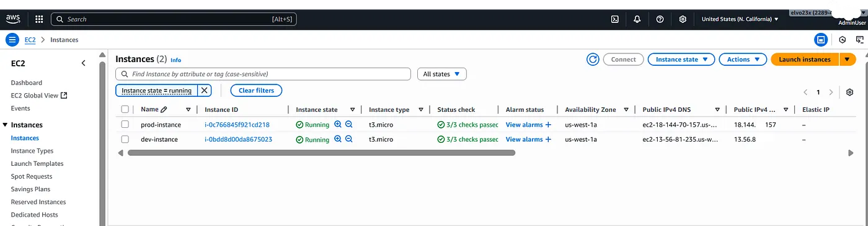Open the notifications bell
This screenshot has height=226, width=868.
[637, 19]
